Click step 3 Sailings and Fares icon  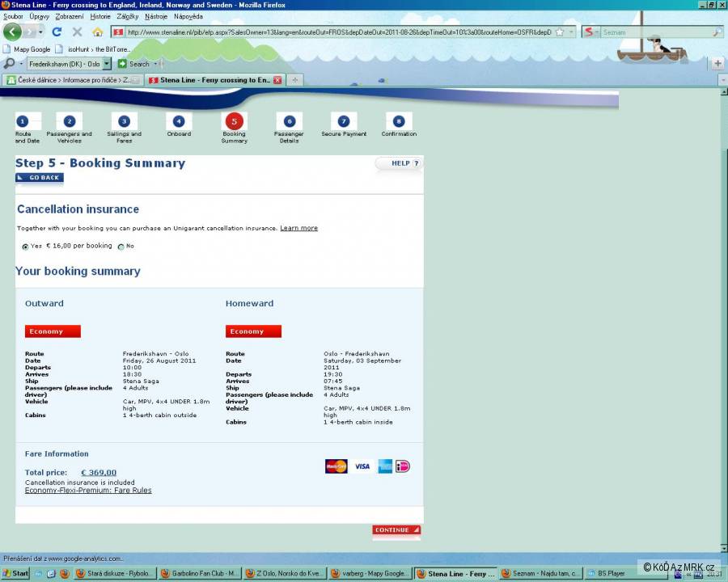124,121
